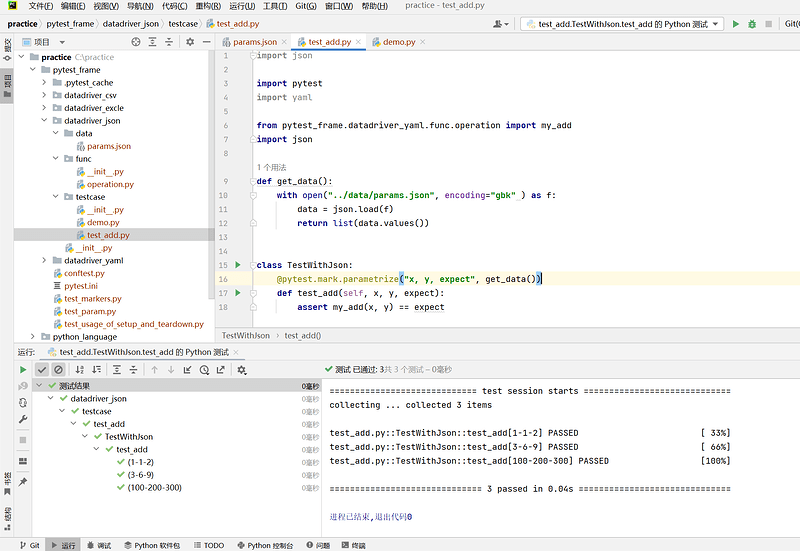The height and width of the screenshot is (551, 800).
Task: Start debugging with the green bug icon
Action: point(752,24)
